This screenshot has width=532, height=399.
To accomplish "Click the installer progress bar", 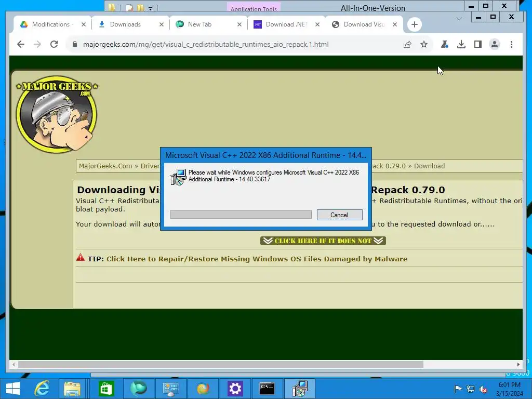I will pos(241,215).
